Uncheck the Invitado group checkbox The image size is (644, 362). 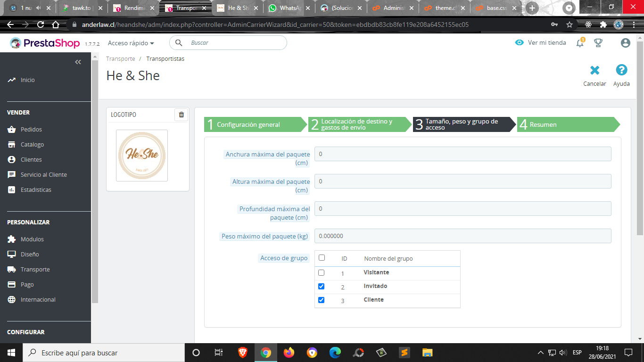click(322, 286)
